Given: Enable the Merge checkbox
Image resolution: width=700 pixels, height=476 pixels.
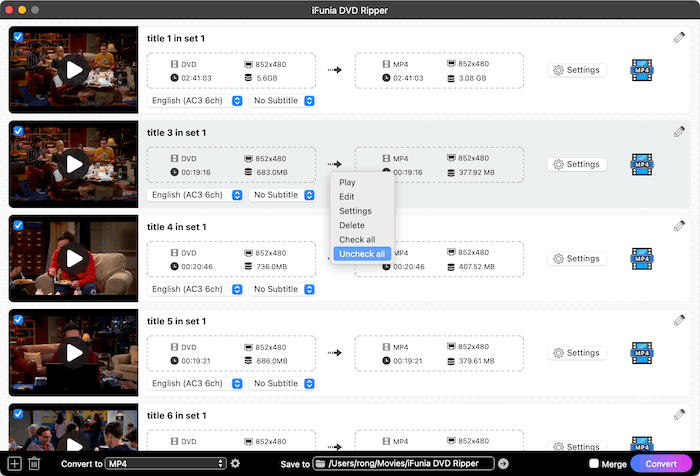Looking at the screenshot, I should click(x=594, y=464).
